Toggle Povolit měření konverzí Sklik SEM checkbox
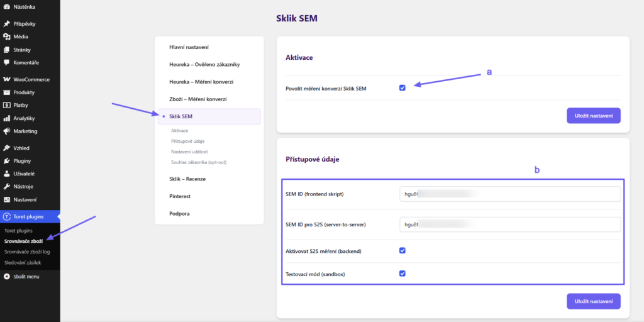The height and width of the screenshot is (322, 644). tap(402, 87)
